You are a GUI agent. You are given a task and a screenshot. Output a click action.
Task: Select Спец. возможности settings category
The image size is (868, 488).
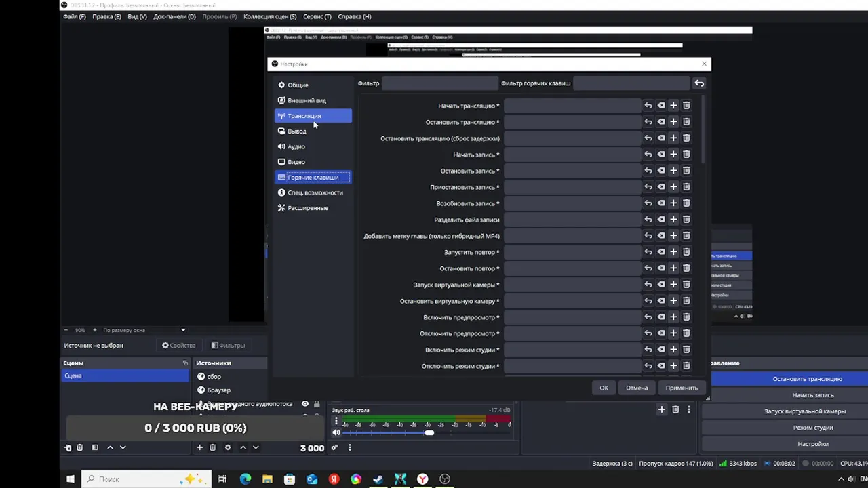(x=313, y=192)
